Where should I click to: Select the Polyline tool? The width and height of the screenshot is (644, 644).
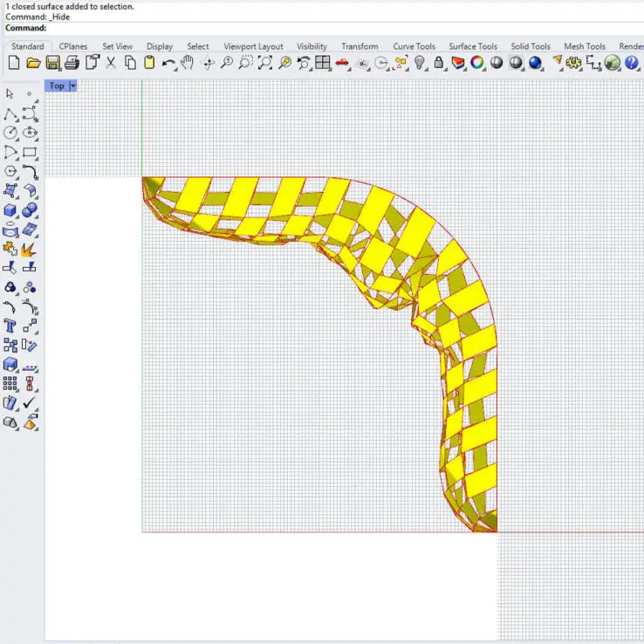point(10,114)
